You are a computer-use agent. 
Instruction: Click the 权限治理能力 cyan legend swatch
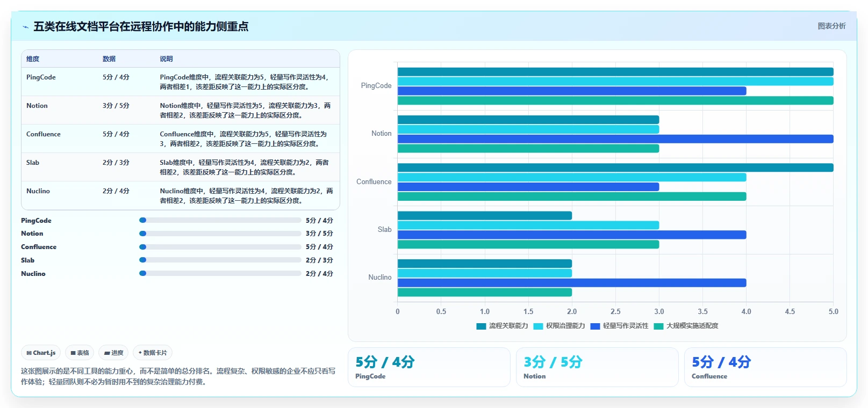[x=538, y=326]
